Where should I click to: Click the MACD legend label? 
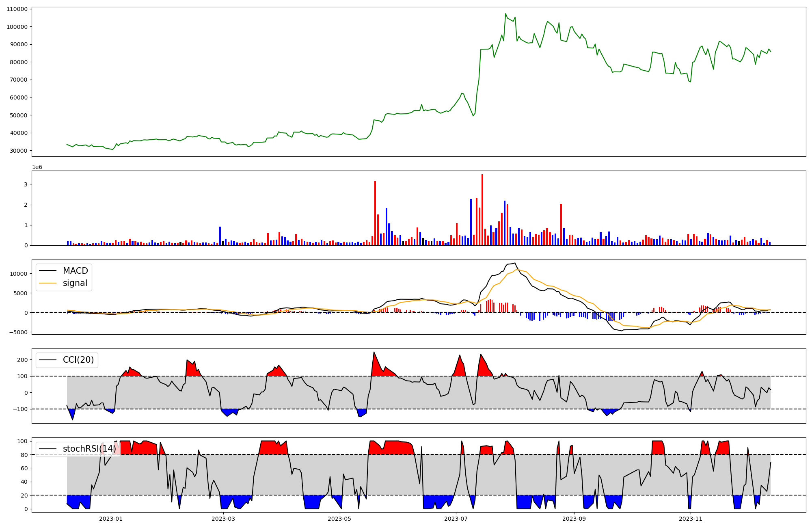(x=75, y=271)
